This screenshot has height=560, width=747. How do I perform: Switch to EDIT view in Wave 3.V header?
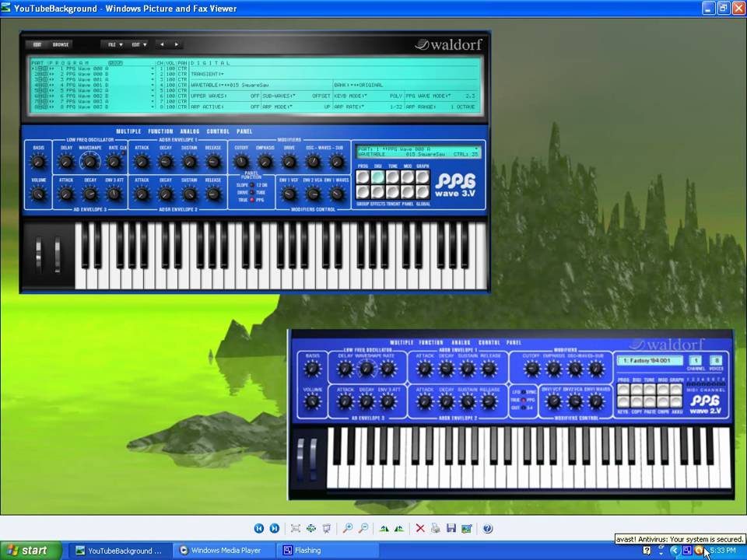tap(37, 45)
